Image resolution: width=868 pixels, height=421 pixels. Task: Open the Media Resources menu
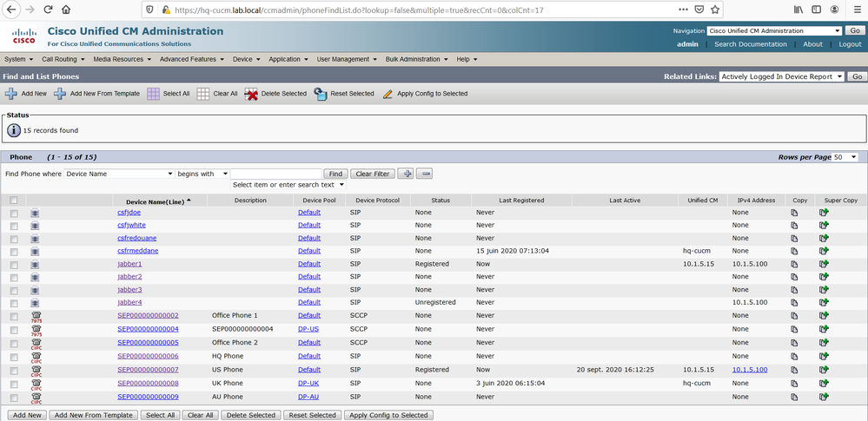[x=122, y=59]
